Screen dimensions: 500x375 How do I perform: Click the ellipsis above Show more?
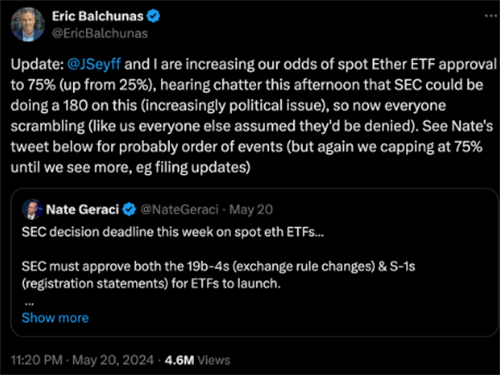pyautogui.click(x=29, y=304)
